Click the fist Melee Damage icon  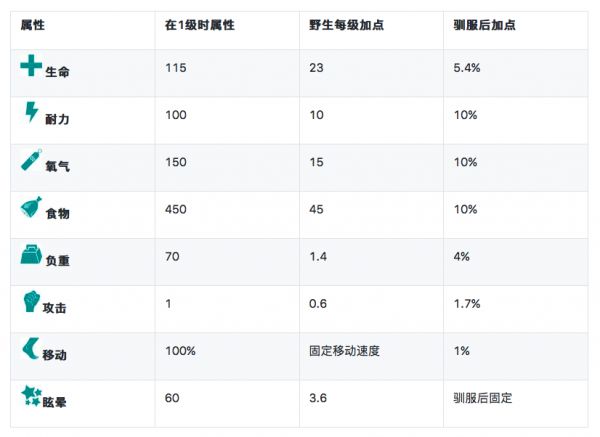pyautogui.click(x=31, y=302)
